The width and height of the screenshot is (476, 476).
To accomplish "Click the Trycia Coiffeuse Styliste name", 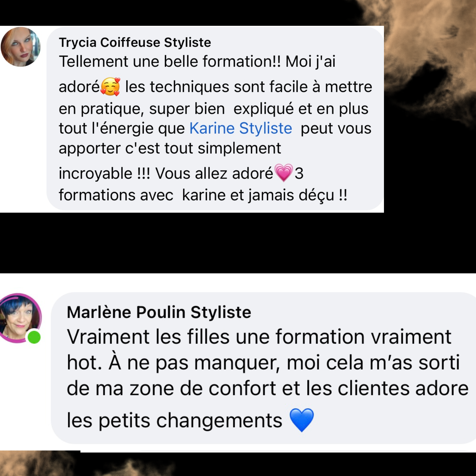I will [x=135, y=42].
